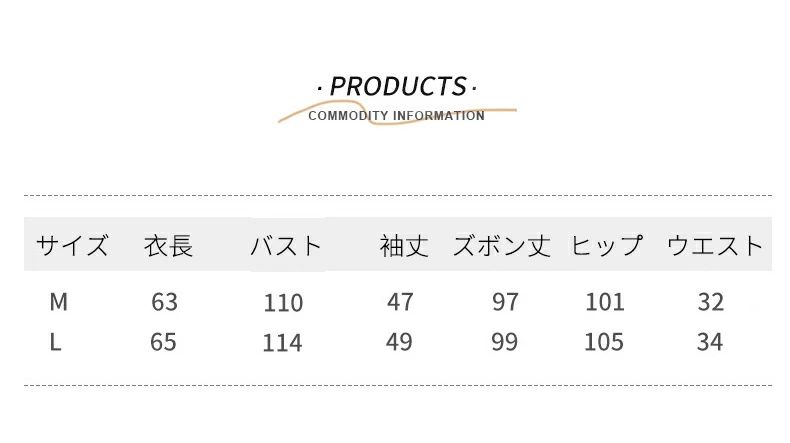Click the length value 63
The image size is (790, 443).
coord(164,301)
